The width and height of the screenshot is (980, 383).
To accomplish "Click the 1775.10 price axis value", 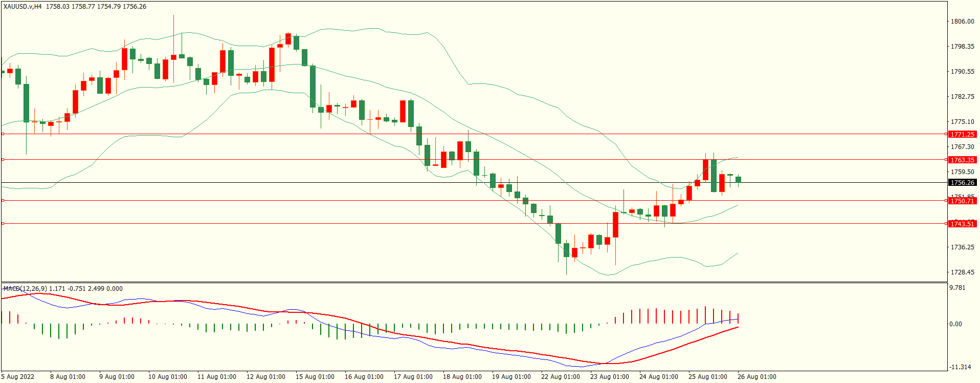I will (x=962, y=122).
